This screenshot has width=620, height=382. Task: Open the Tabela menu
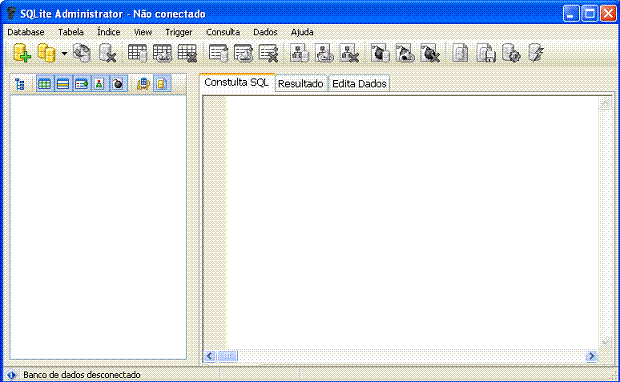pos(71,32)
